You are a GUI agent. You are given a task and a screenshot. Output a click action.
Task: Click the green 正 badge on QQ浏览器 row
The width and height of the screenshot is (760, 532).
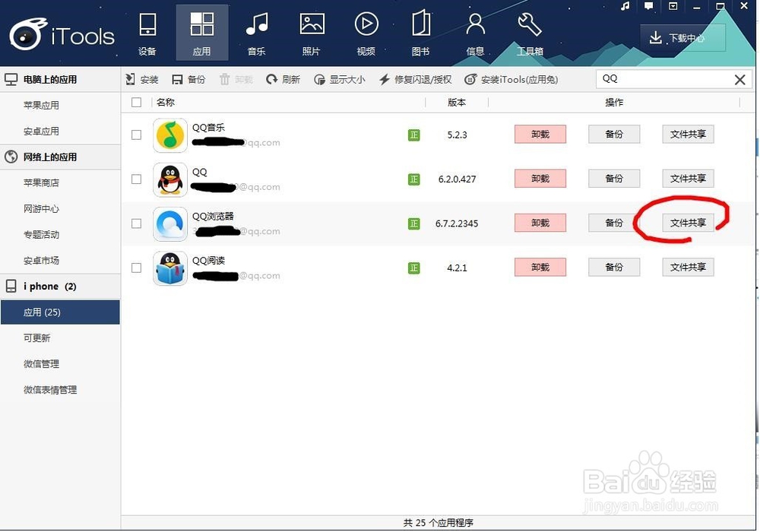[414, 223]
